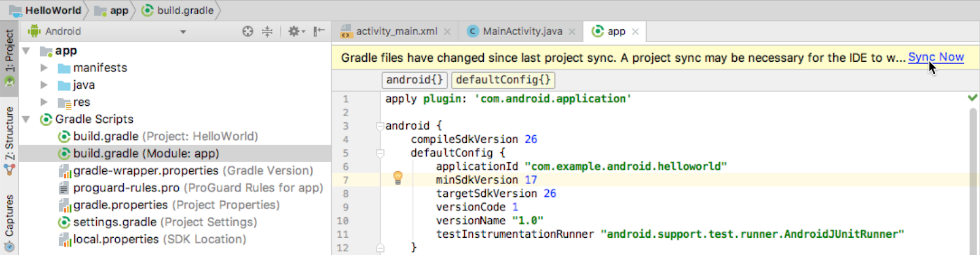Open the Project panel settings gear

(296, 31)
